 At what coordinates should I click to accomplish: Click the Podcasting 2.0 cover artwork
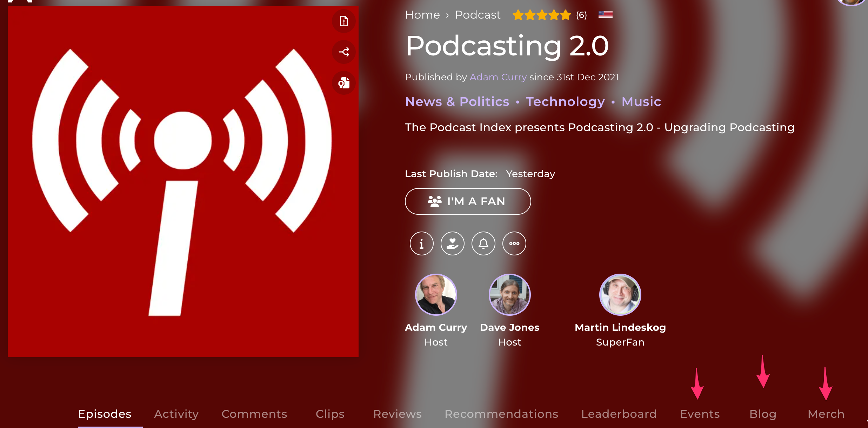183,182
